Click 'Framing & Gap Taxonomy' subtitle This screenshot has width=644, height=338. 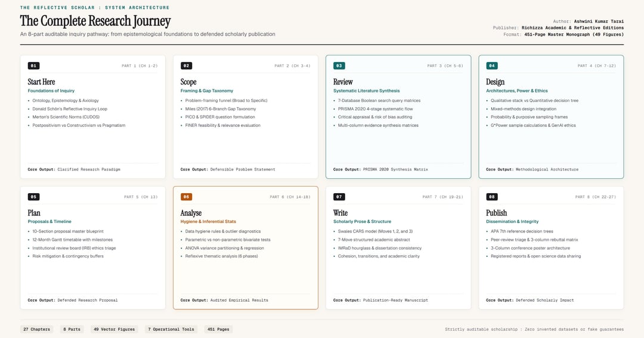207,91
